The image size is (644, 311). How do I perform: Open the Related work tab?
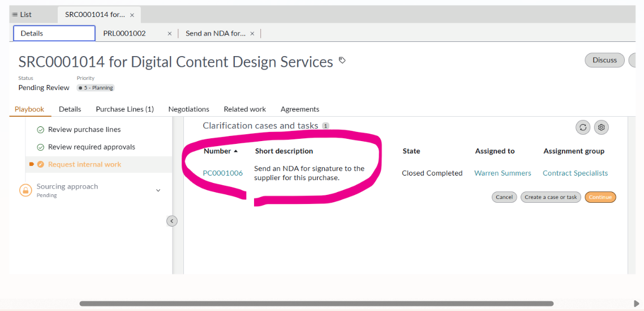245,109
